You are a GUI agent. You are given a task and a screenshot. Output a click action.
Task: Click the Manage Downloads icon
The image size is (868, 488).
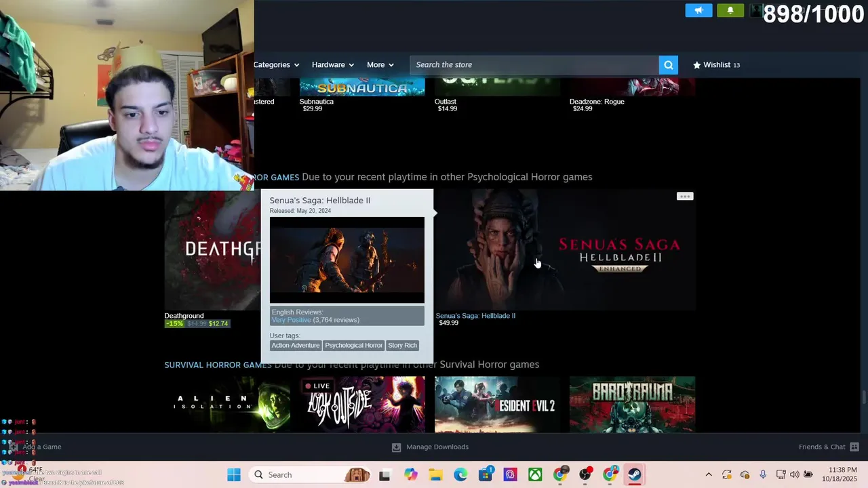(396, 447)
